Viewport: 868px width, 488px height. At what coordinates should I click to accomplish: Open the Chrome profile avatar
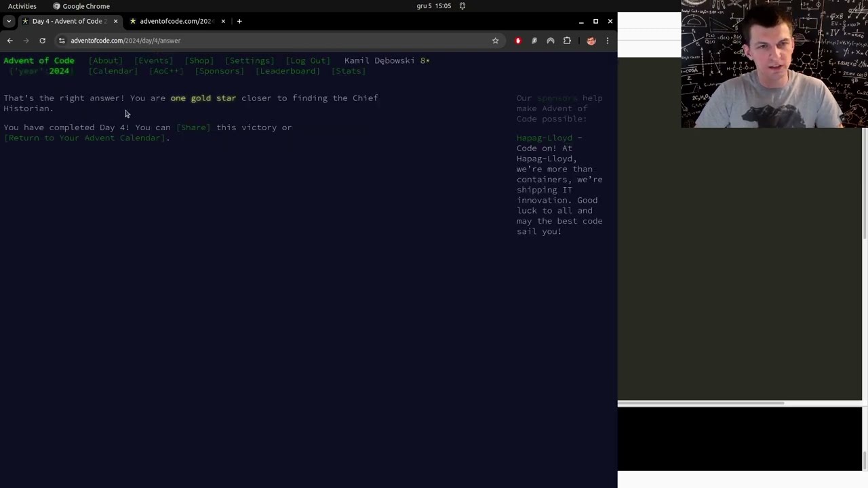pyautogui.click(x=591, y=41)
